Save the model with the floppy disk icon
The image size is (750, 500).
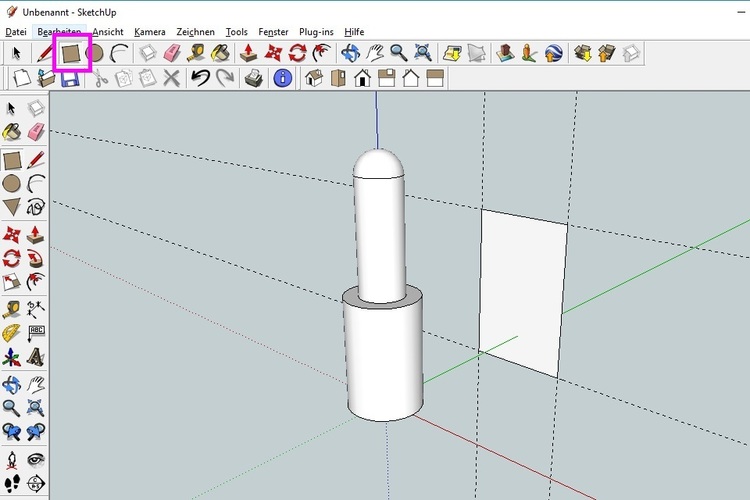click(x=70, y=78)
